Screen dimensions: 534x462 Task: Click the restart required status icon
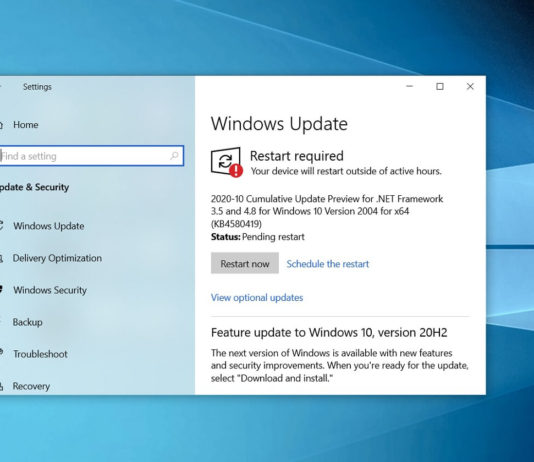pyautogui.click(x=226, y=162)
